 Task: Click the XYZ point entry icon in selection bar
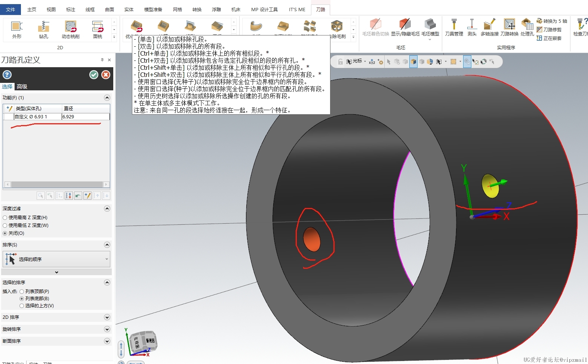coord(372,62)
